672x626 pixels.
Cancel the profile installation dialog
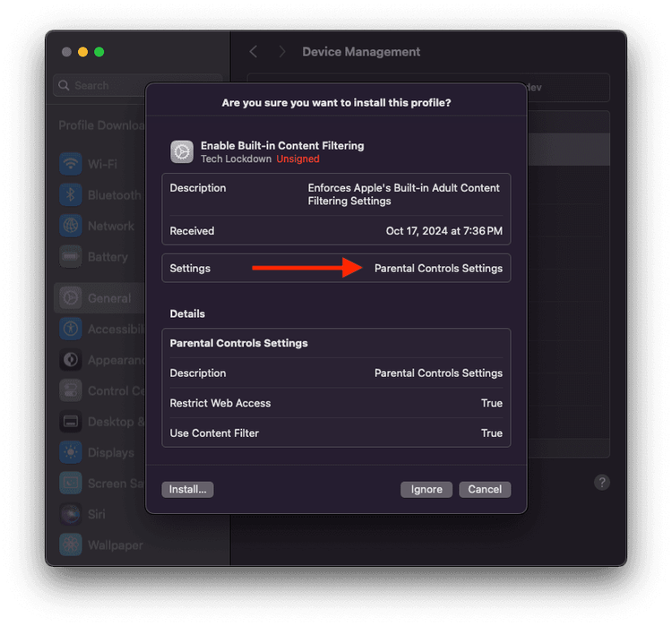485,489
